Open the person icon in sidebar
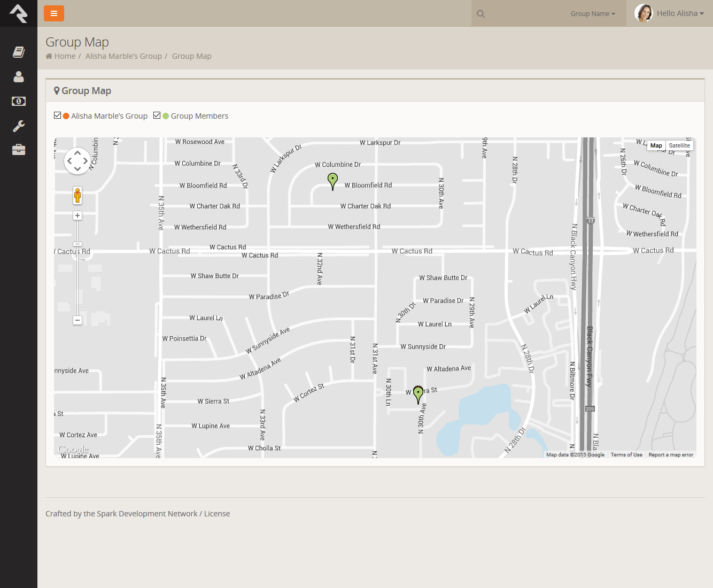This screenshot has height=588, width=713. [19, 77]
